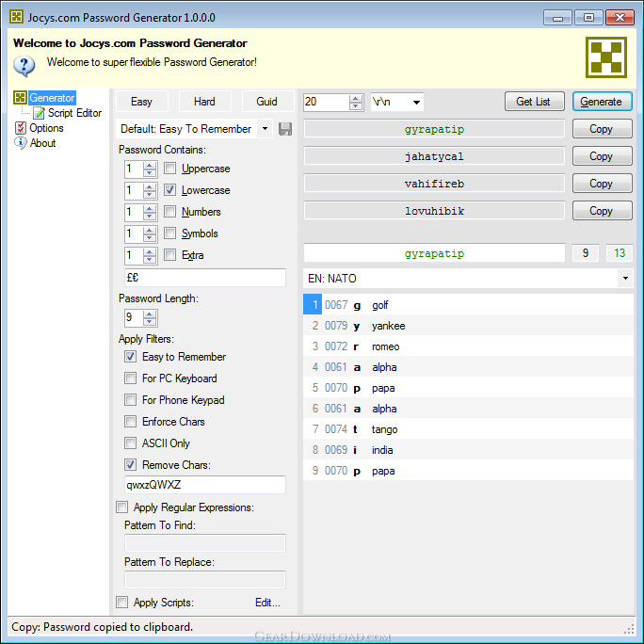Click the Edit... scripts link
Screen dimensions: 644x644
267,603
